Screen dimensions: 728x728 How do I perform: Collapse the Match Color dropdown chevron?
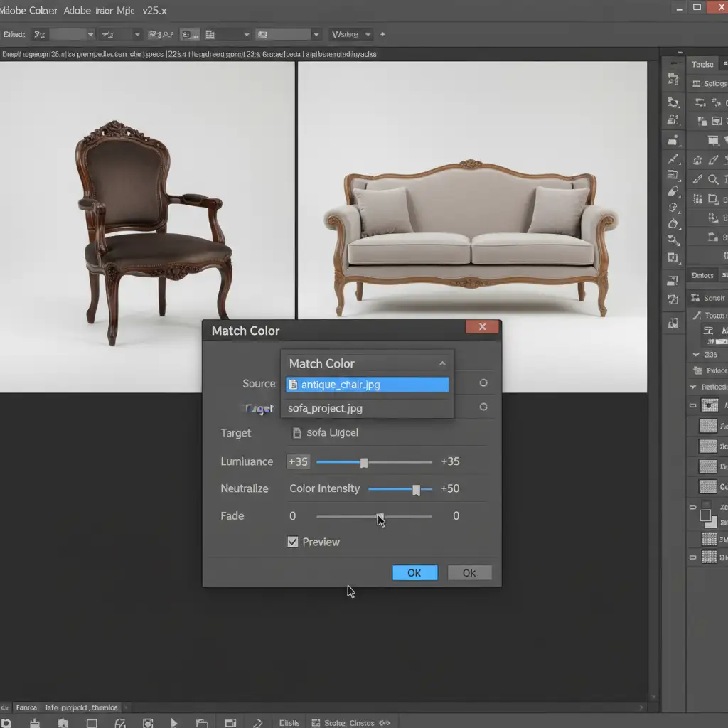[442, 363]
